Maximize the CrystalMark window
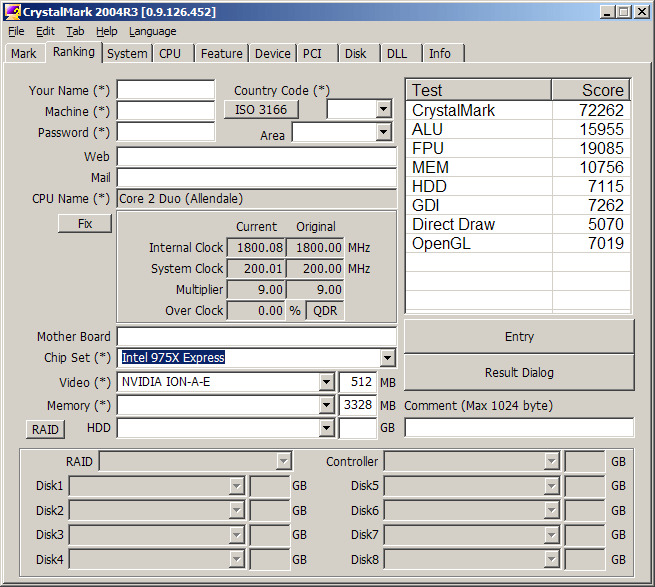Screen dimensions: 655x587 pos(624,12)
